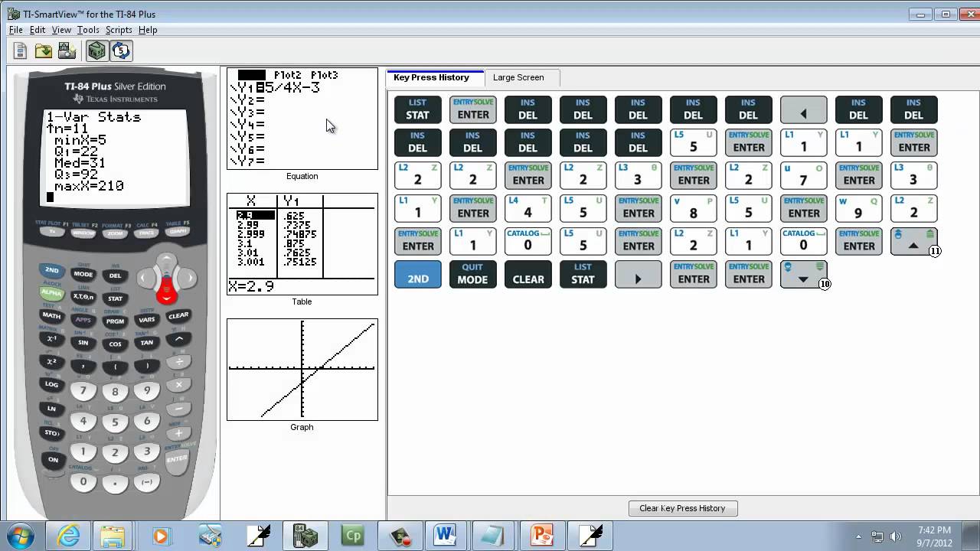This screenshot has width=980, height=551.
Task: Click the calculator's WINDOW key
Action: pyautogui.click(x=83, y=232)
